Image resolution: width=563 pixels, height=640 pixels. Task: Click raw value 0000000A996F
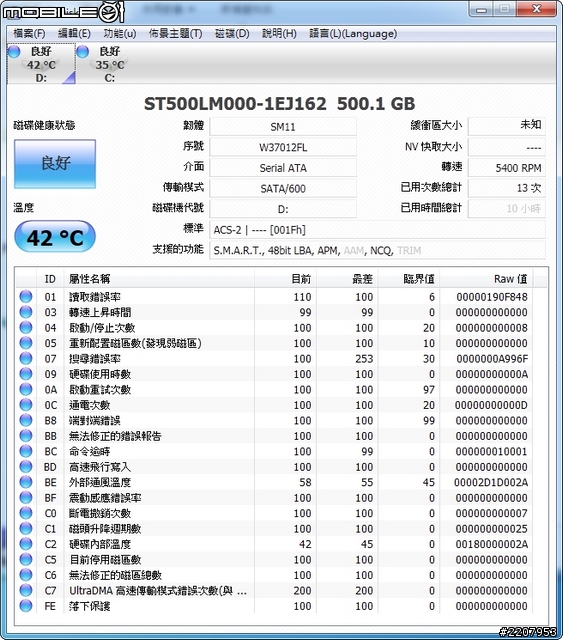(492, 359)
